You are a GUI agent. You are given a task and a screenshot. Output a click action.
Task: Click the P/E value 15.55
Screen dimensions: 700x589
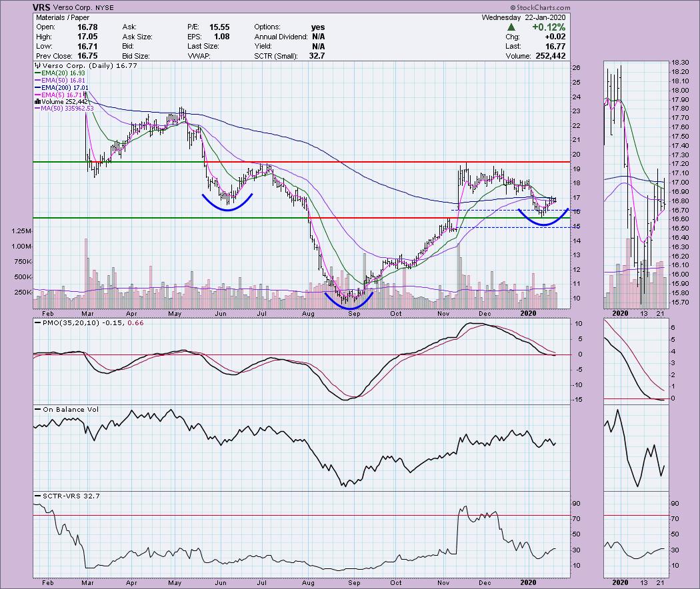[219, 27]
